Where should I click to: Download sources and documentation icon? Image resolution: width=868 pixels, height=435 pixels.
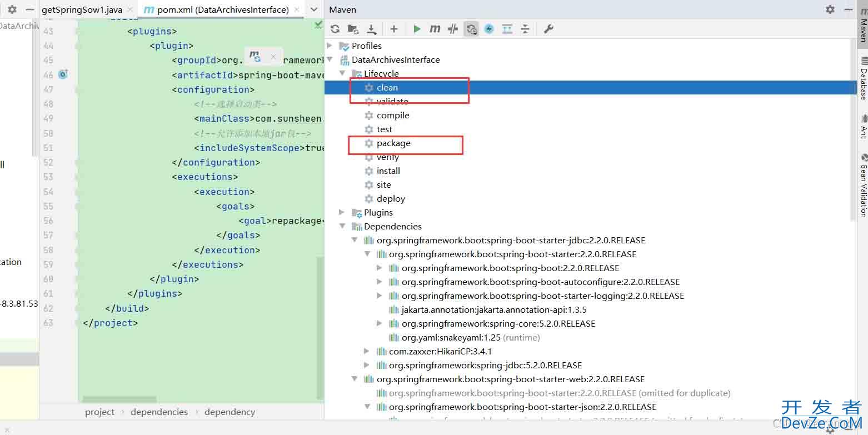pos(372,29)
